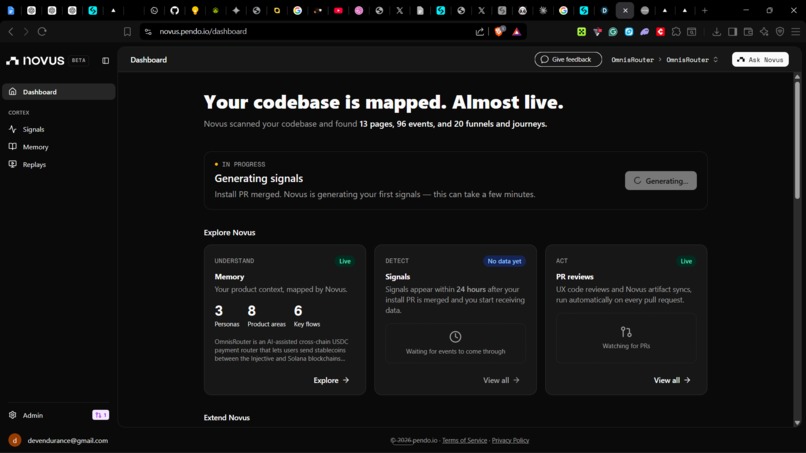Click the Admin notification badge

pyautogui.click(x=100, y=415)
